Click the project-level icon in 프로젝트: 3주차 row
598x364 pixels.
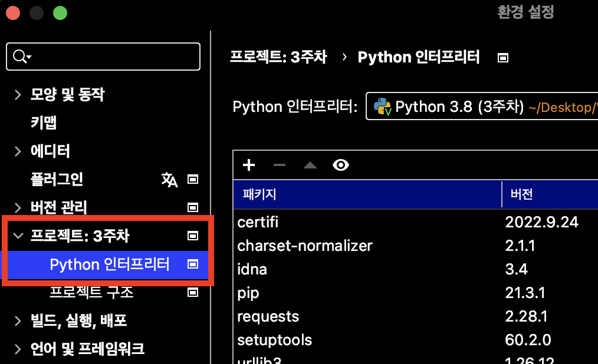[193, 236]
